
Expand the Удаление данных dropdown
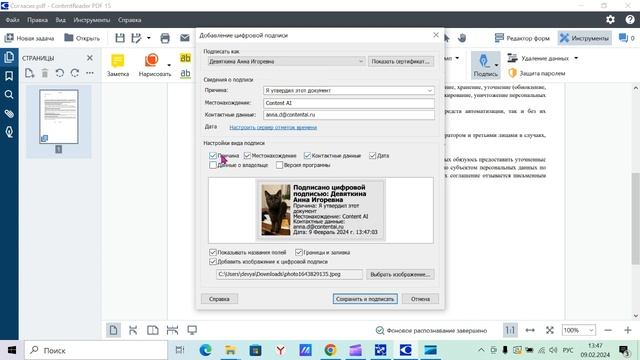[576, 58]
